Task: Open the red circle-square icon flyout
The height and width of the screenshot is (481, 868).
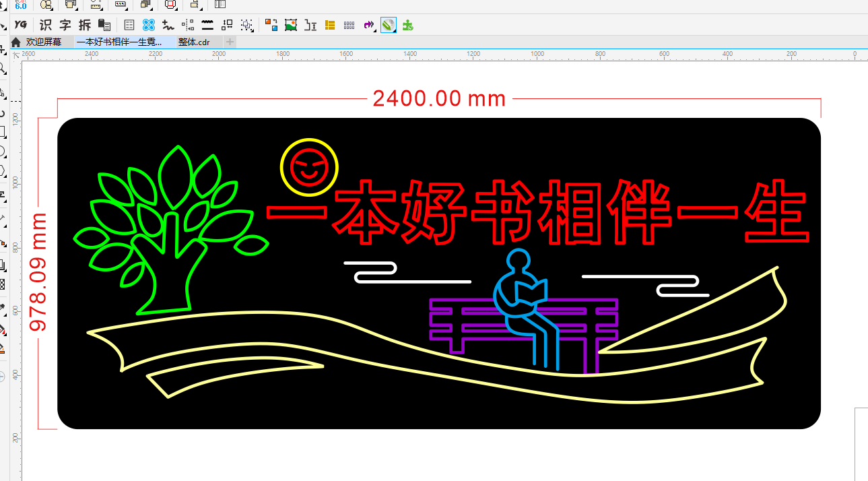Action: click(x=170, y=4)
